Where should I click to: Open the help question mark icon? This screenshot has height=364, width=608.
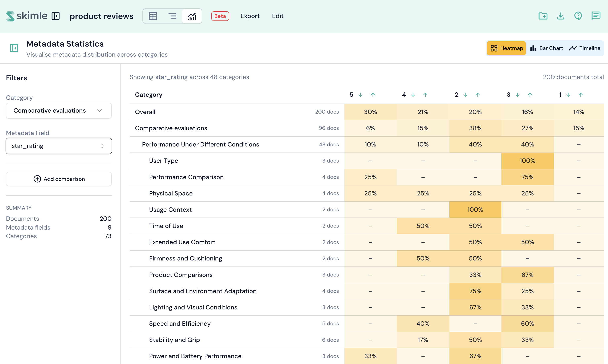[x=578, y=16]
